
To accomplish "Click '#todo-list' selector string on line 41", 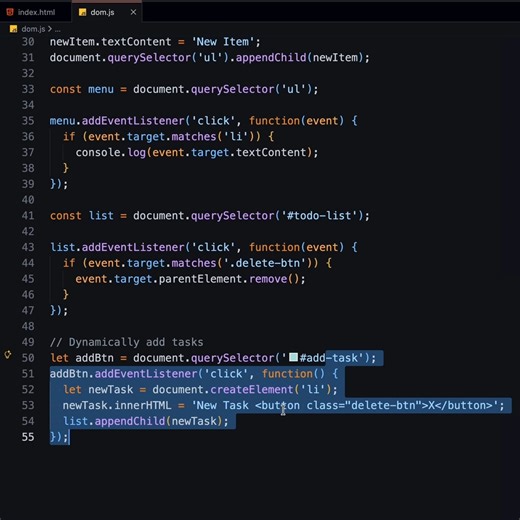I will 319,216.
